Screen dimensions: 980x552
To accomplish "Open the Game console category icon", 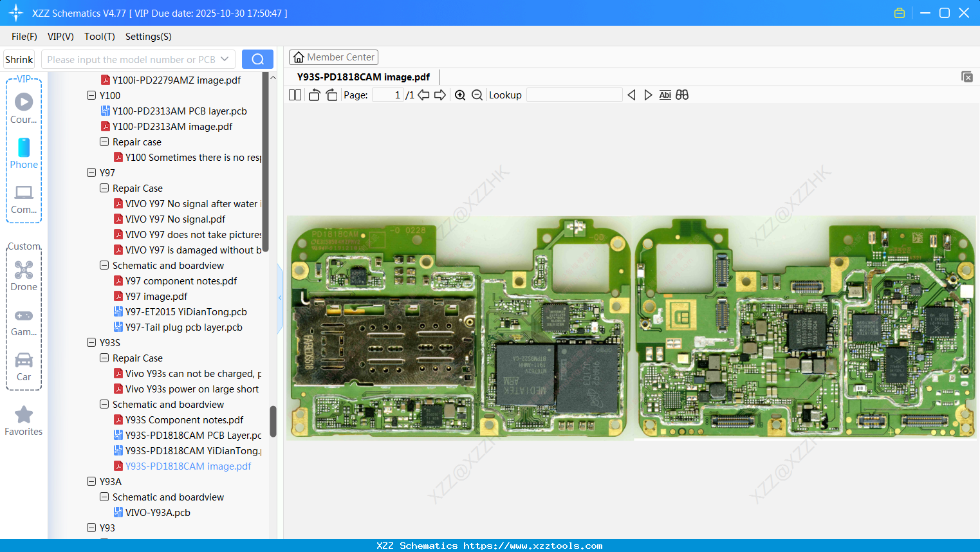I will click(24, 322).
